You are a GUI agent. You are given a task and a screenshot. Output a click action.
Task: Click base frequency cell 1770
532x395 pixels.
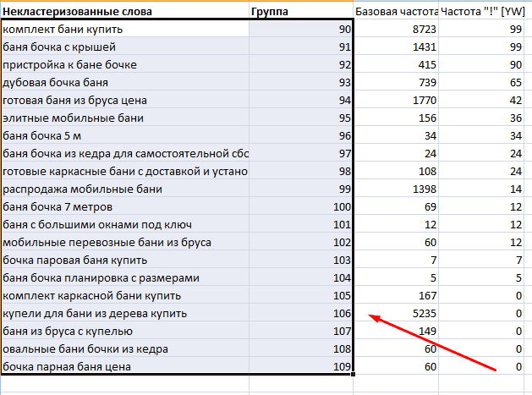[x=396, y=100]
